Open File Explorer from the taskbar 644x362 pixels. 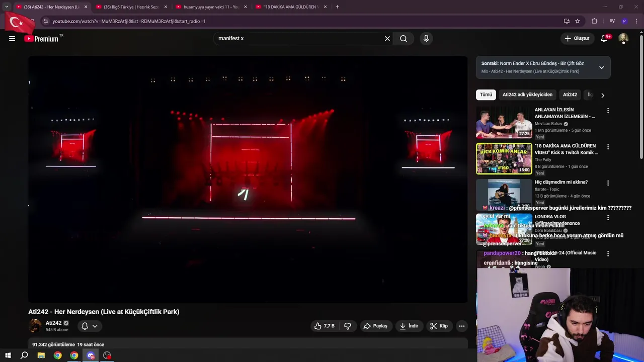tap(41, 355)
